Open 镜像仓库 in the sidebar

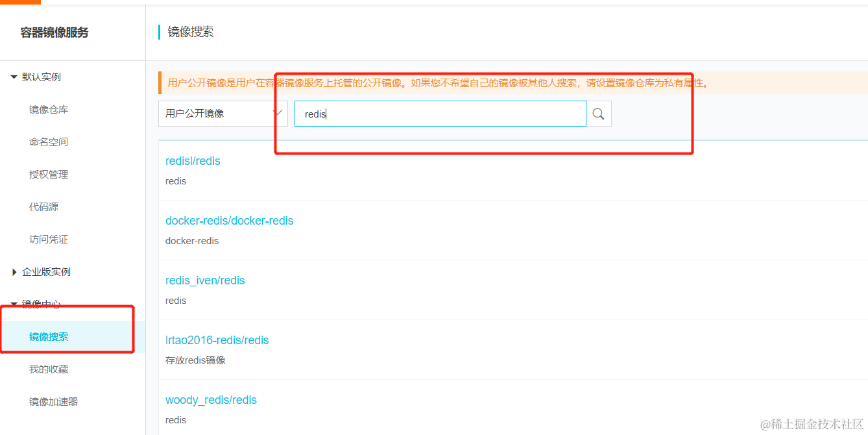point(49,110)
